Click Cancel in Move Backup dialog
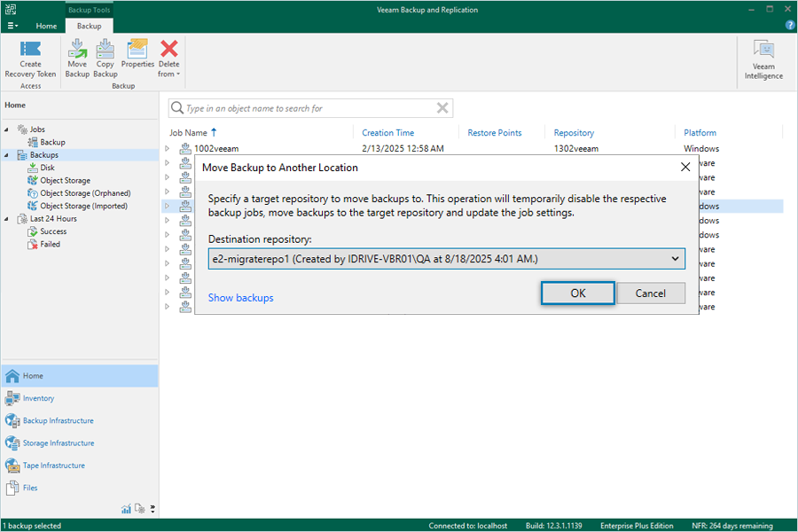798x532 pixels. 651,293
